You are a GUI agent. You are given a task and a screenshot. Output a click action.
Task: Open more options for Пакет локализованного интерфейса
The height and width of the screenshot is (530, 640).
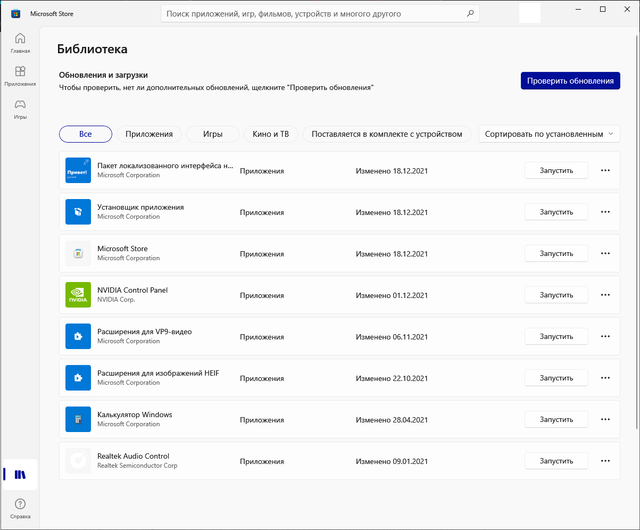605,170
